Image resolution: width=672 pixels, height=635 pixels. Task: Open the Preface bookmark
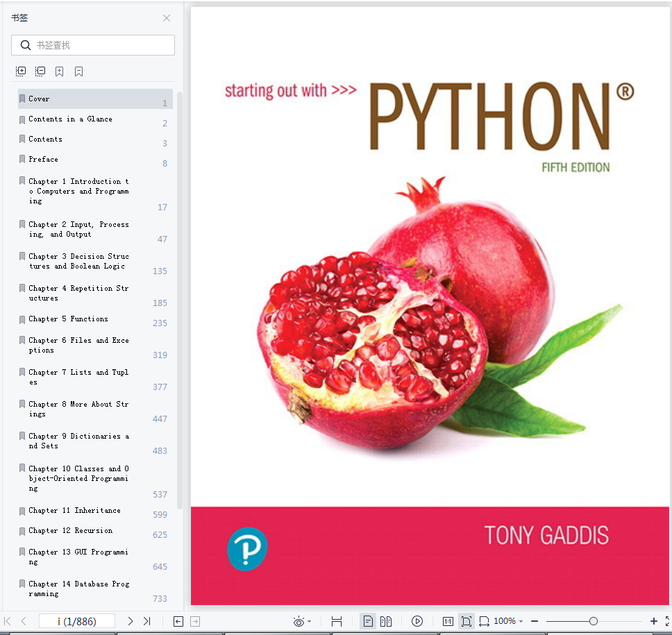click(43, 160)
